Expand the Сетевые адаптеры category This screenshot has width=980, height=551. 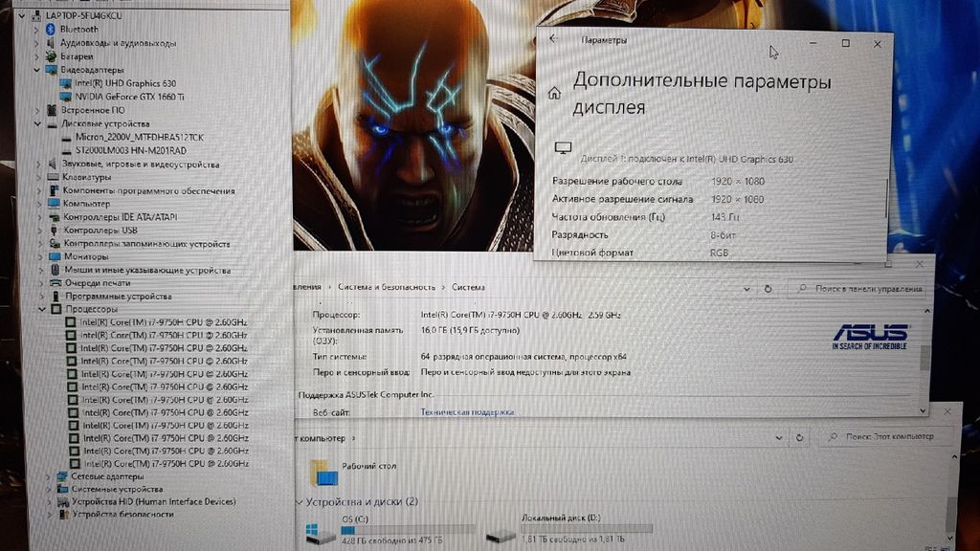point(49,476)
